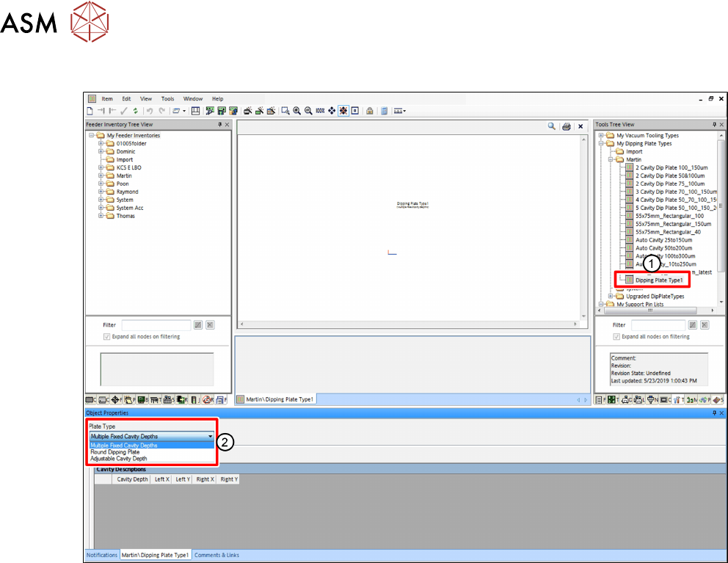Toggle tools Expand all nodes on filtering

(x=616, y=337)
